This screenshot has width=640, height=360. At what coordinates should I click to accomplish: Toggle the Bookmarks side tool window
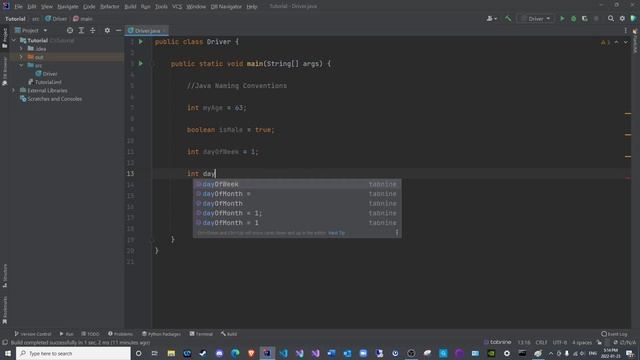click(5, 310)
